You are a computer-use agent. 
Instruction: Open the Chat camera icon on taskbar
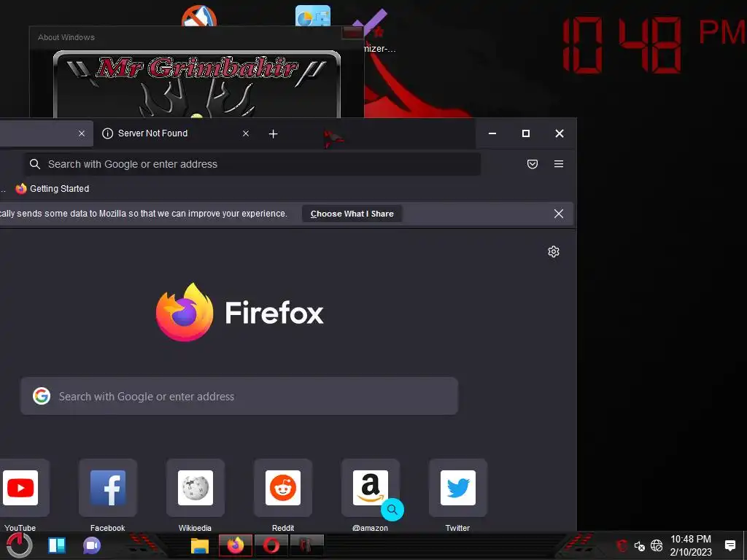tap(92, 545)
